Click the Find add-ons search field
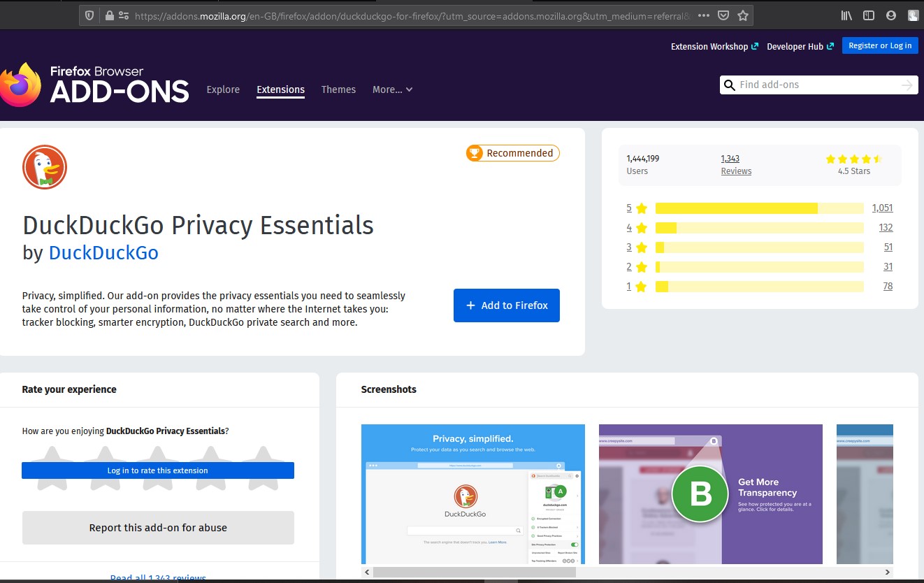924x583 pixels. click(x=819, y=85)
